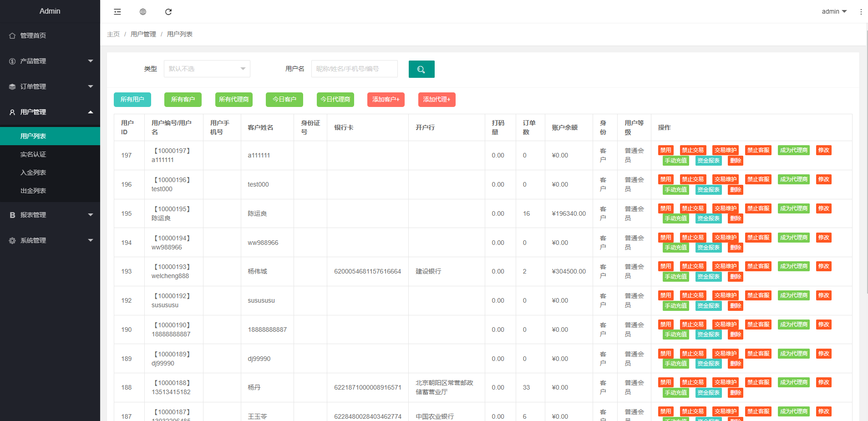Open the vertical dots menu at top right

tap(861, 12)
